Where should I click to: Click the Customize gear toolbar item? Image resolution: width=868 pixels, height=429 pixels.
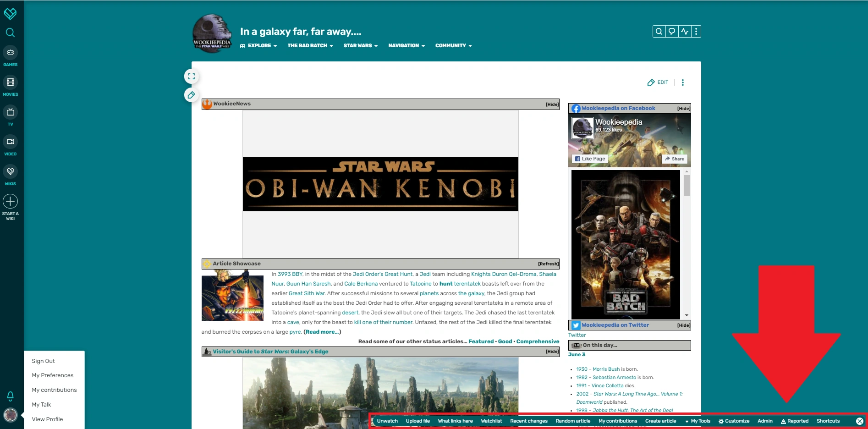tap(734, 421)
